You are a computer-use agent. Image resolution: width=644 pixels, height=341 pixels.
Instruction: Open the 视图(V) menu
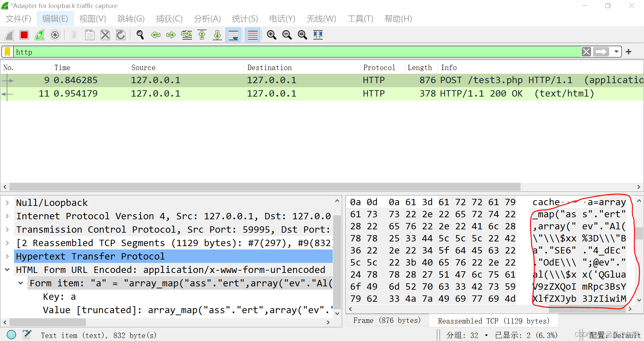(x=93, y=19)
